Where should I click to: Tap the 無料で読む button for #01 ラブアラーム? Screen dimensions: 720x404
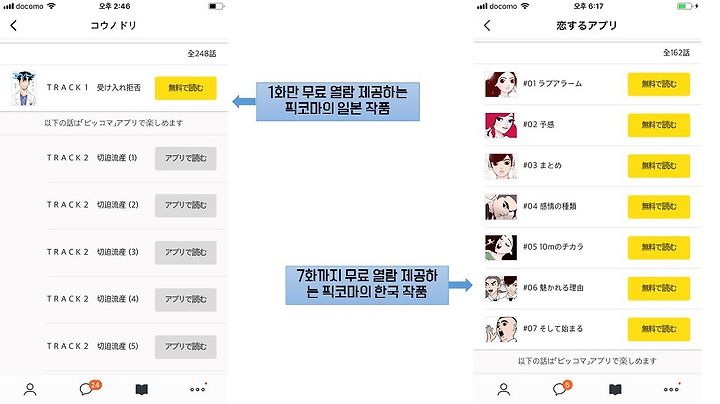pos(659,84)
